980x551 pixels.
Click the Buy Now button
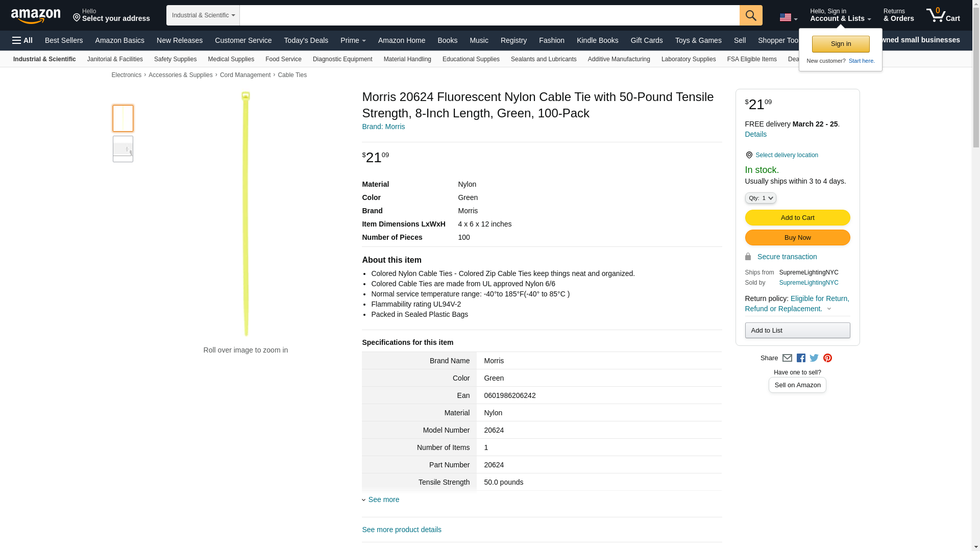(x=797, y=238)
